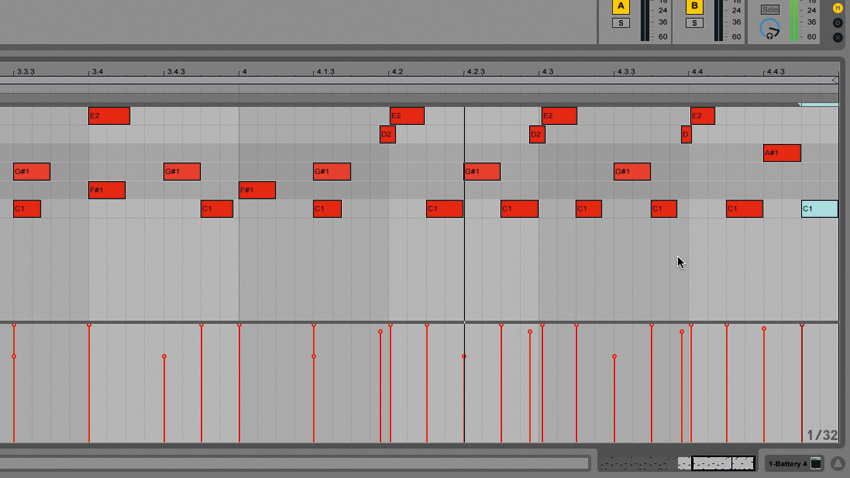
Task: Select the G#1 note at 3.4.3
Action: (182, 171)
